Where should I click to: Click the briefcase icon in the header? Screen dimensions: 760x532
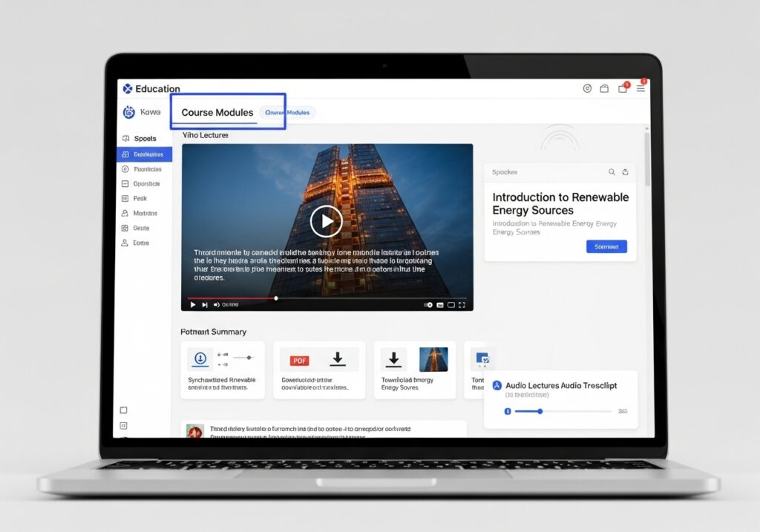point(604,88)
